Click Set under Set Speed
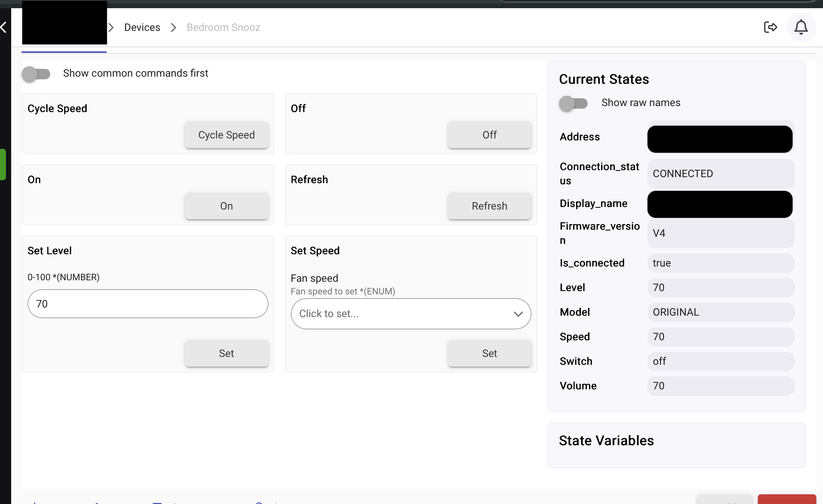 point(489,353)
